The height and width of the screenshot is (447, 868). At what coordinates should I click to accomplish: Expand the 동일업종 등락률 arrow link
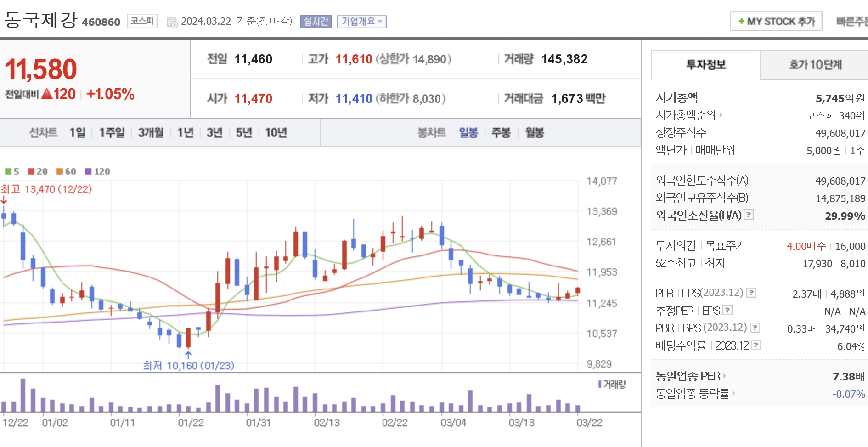(733, 393)
